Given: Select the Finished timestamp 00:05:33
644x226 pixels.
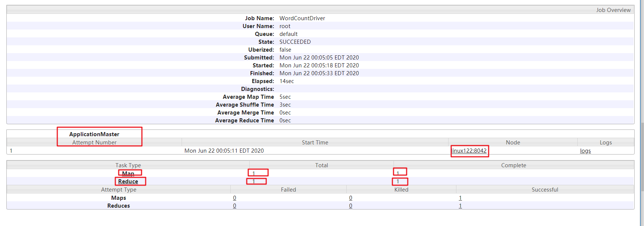Looking at the screenshot, I should coord(319,73).
